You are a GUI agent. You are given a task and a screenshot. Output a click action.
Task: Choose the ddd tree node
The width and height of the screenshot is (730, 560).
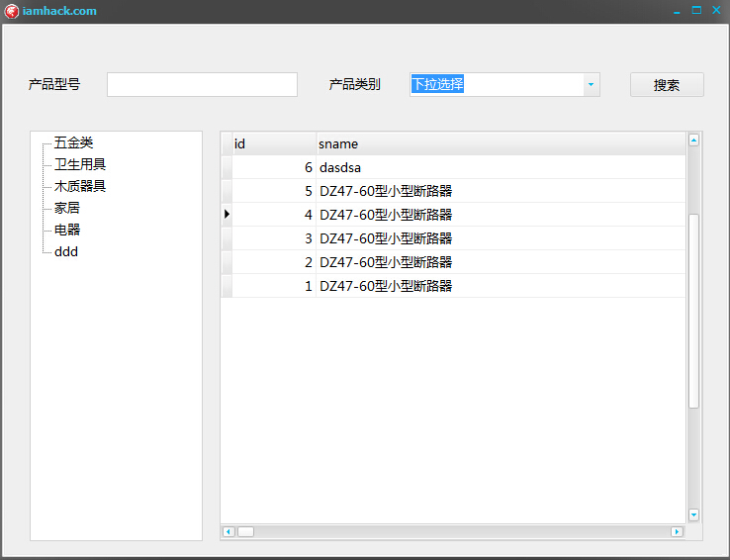pyautogui.click(x=66, y=252)
